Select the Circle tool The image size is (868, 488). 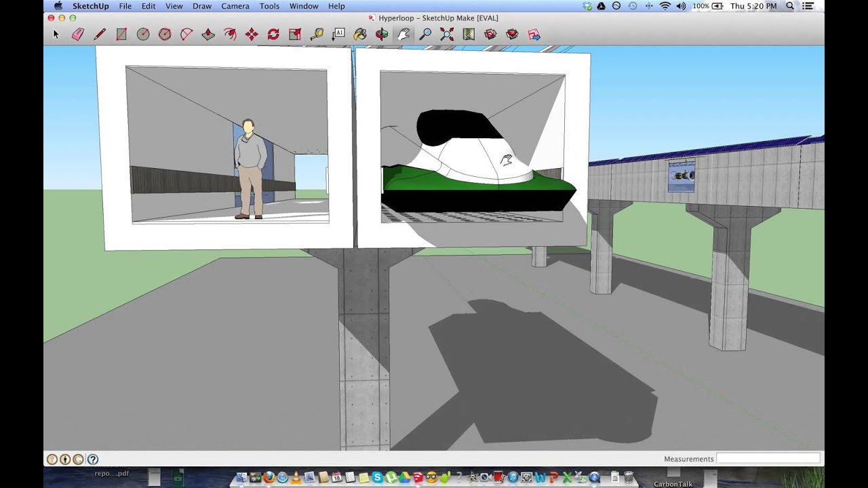point(143,34)
